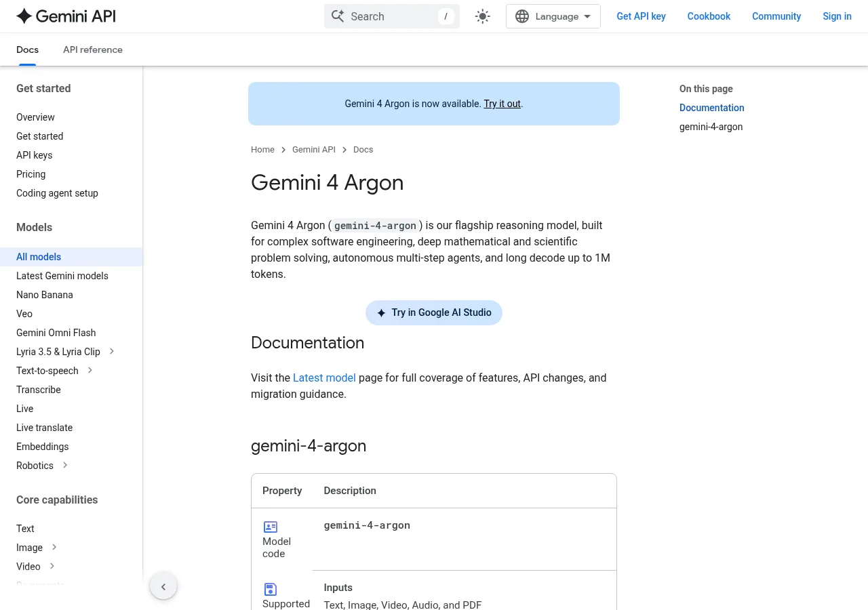Collapse the sidebar with the arrow button
Image resolution: width=868 pixels, height=610 pixels.
point(163,587)
